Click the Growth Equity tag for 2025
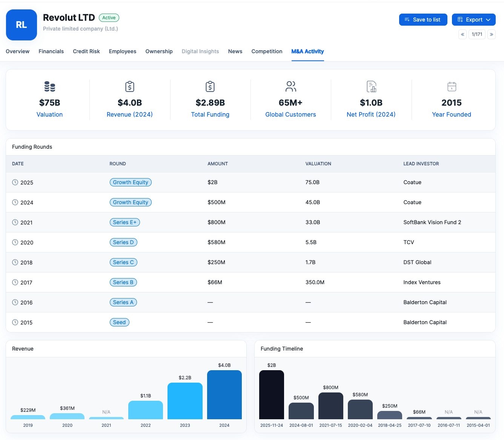Viewport: 504px width, 440px height. click(131, 182)
